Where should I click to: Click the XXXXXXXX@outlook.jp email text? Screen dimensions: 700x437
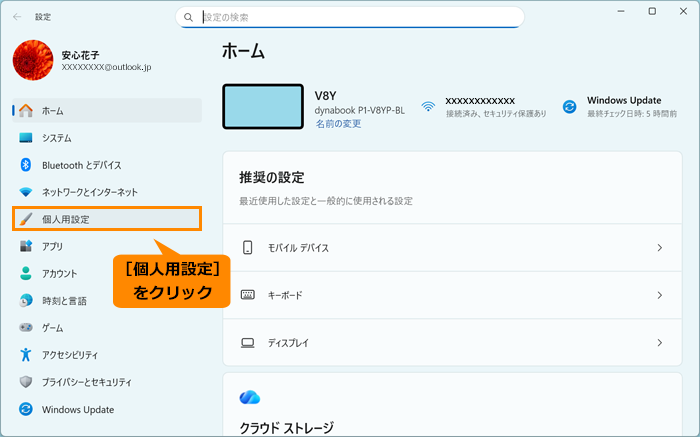pyautogui.click(x=106, y=67)
